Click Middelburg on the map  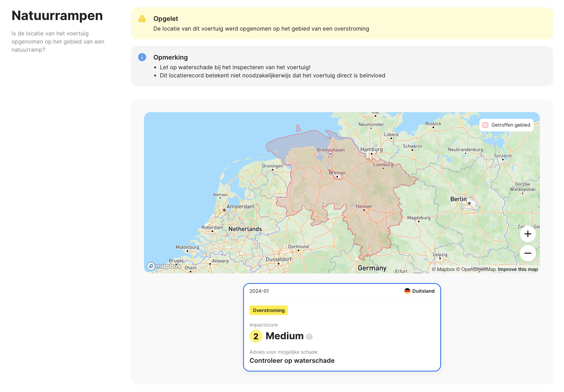pos(187,247)
